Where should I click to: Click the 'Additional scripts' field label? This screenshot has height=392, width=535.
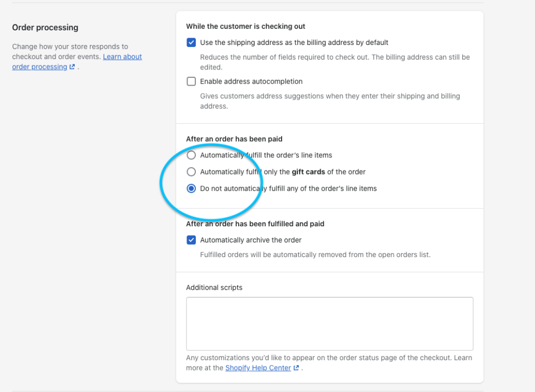click(214, 287)
